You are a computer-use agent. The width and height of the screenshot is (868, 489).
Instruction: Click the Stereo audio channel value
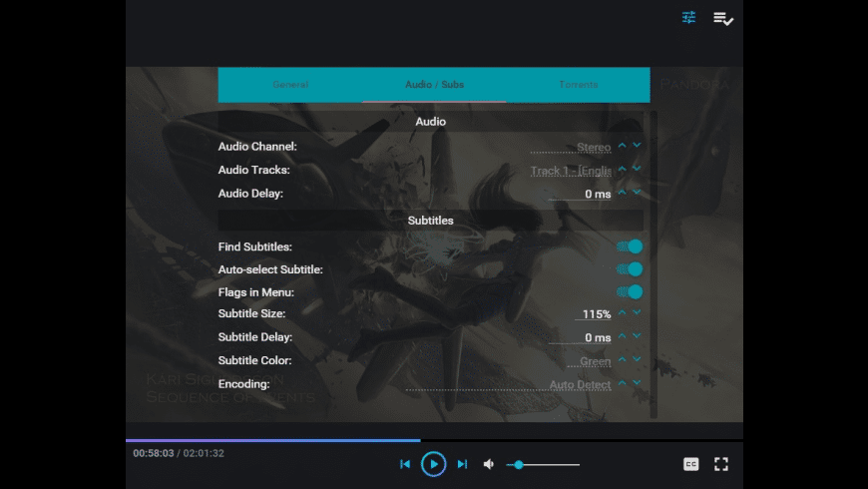(x=571, y=147)
